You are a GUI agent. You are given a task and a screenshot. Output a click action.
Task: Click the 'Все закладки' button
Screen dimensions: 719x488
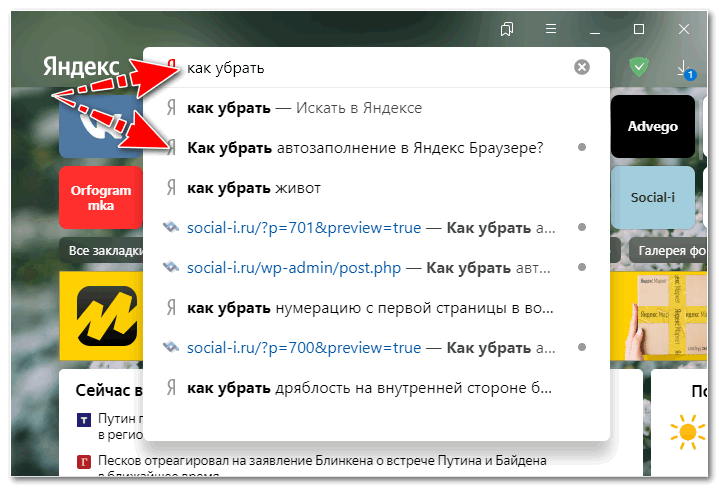coord(102,251)
